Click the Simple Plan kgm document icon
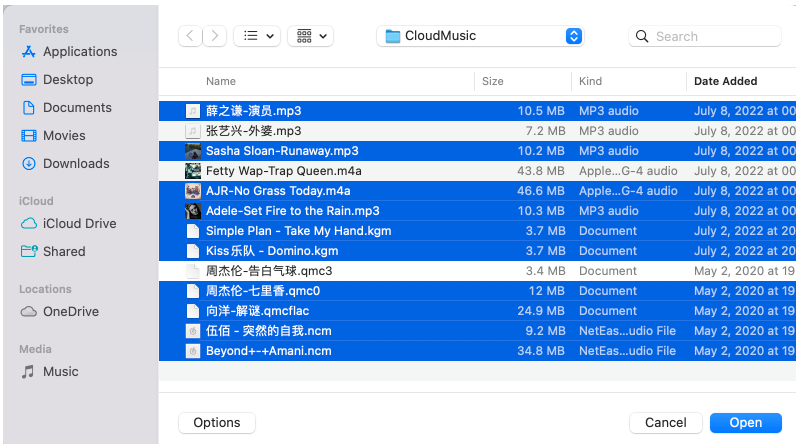 pos(193,231)
